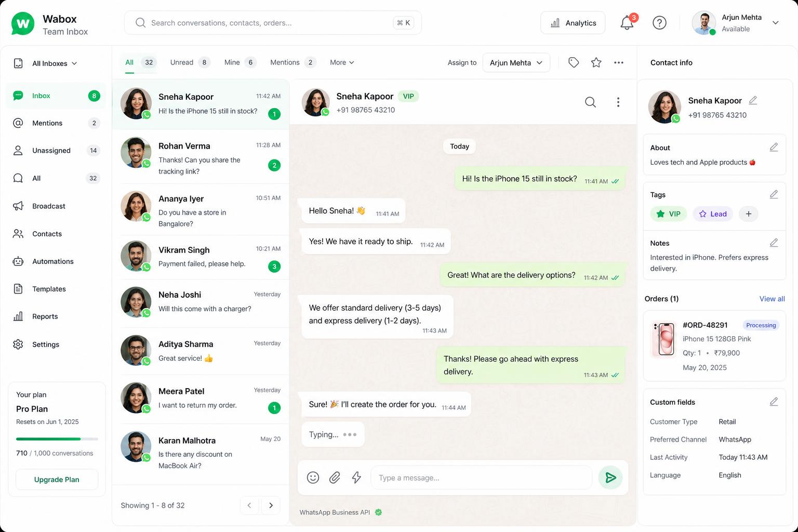Attach a file with the paperclip icon
Viewport: 798px width, 532px height.
click(x=335, y=477)
